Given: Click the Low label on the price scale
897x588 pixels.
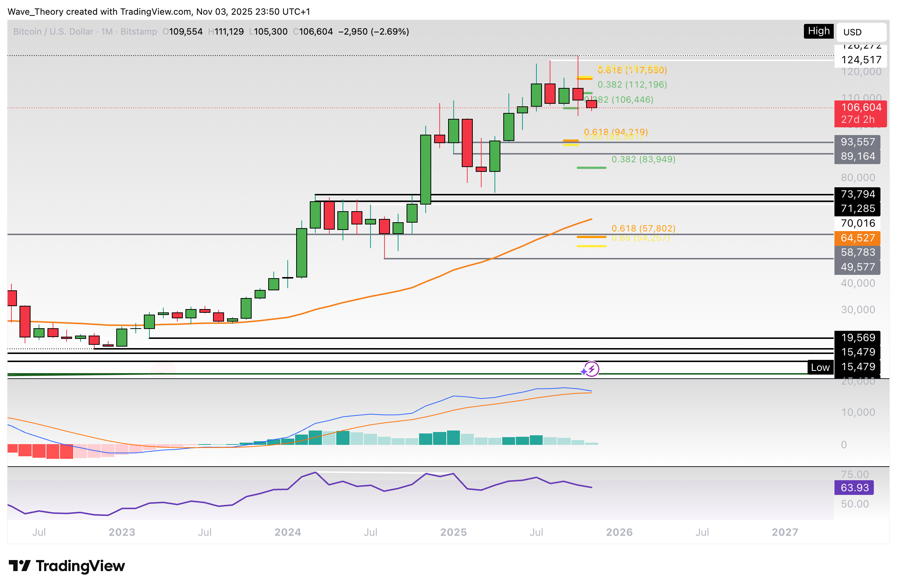Looking at the screenshot, I should click(820, 367).
